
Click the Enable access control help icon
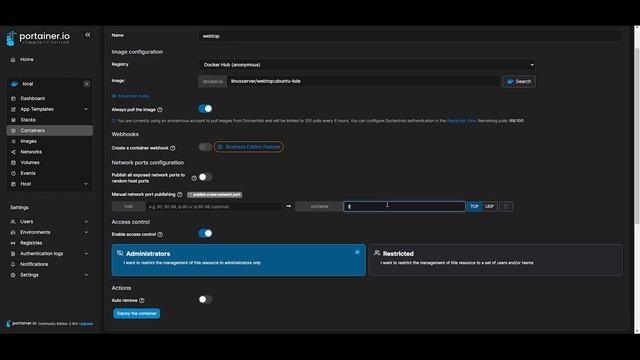[160, 235]
